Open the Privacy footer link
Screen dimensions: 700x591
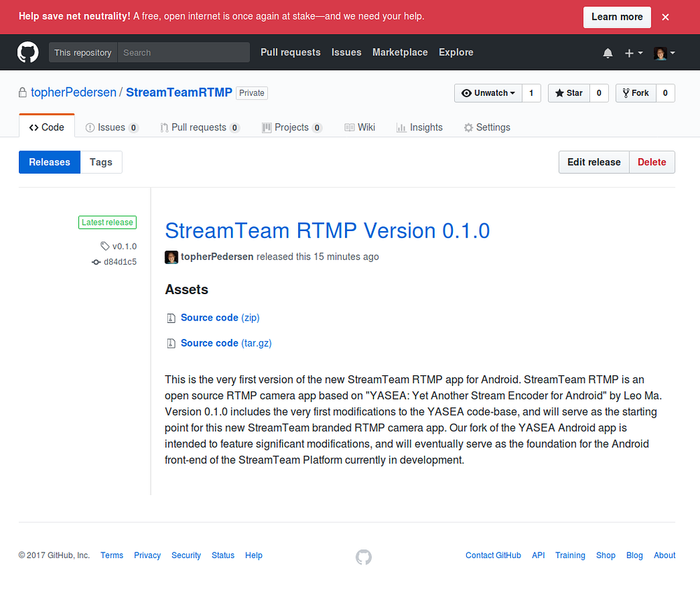[147, 555]
